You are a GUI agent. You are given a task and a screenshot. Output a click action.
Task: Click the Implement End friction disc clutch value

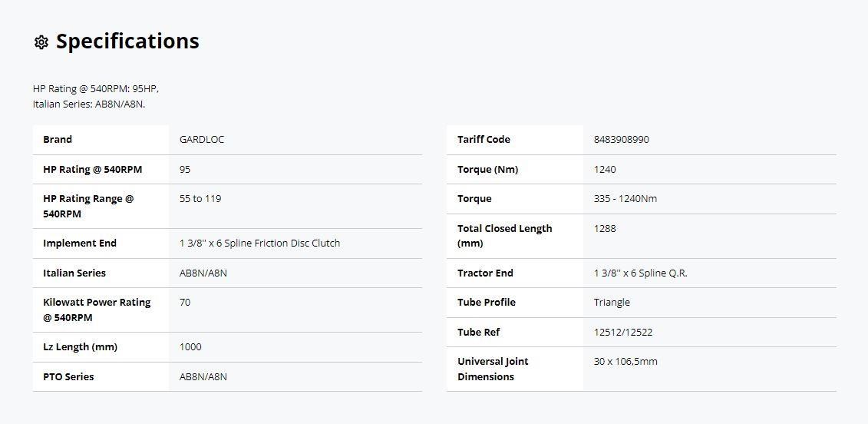coord(259,243)
